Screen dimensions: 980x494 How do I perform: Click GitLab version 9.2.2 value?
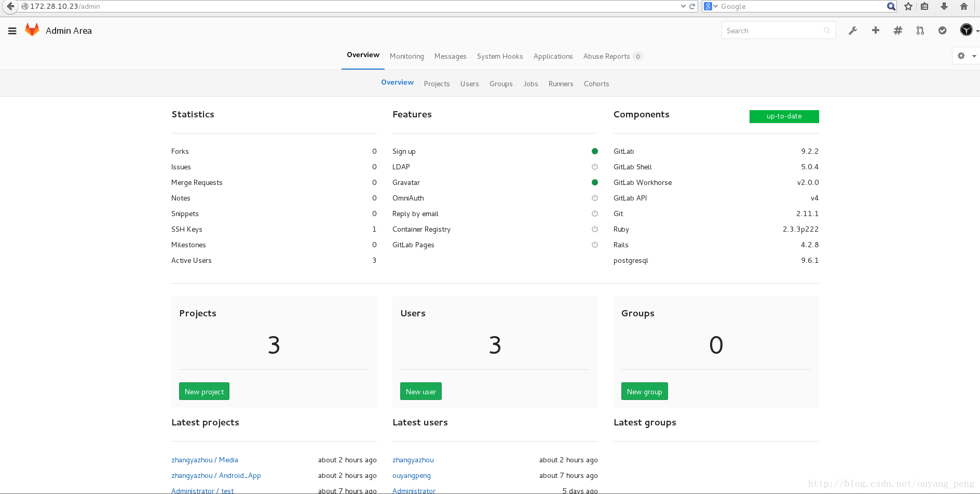(x=810, y=151)
